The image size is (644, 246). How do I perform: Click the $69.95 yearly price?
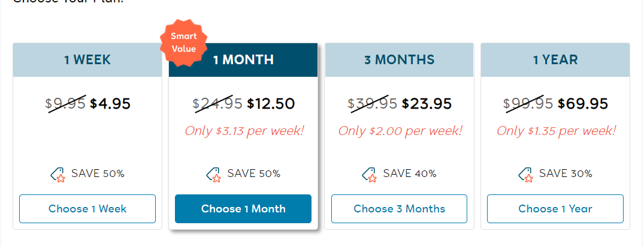[x=582, y=104]
